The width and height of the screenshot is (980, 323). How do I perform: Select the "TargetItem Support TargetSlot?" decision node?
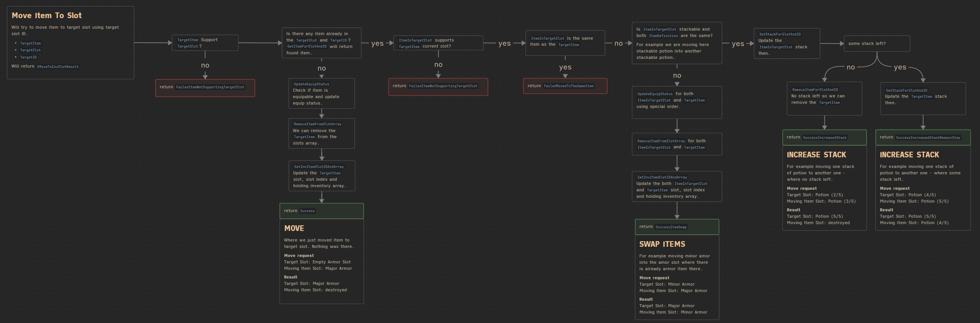205,43
